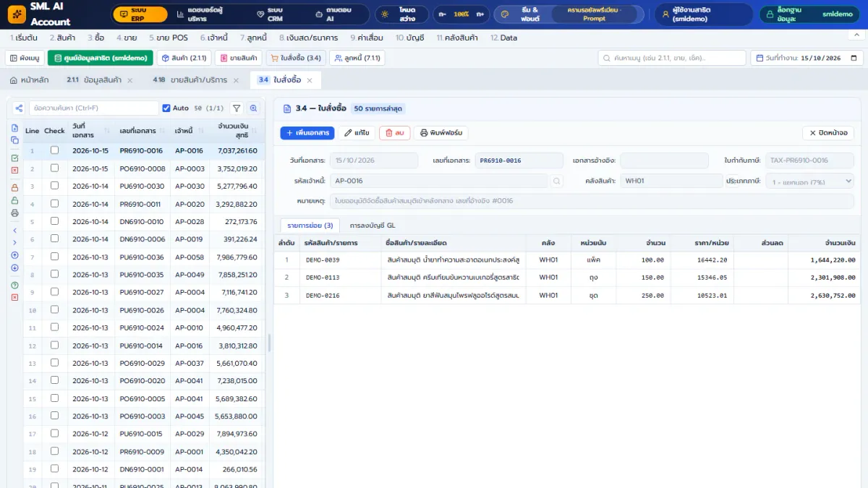The width and height of the screenshot is (868, 488).
Task: Switch to the GL posting tab
Action: point(372,226)
